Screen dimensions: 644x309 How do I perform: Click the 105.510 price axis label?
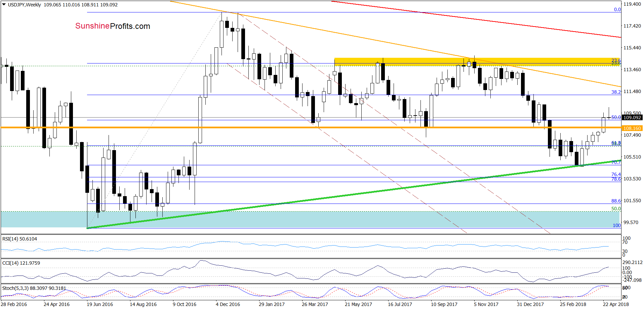(x=632, y=157)
